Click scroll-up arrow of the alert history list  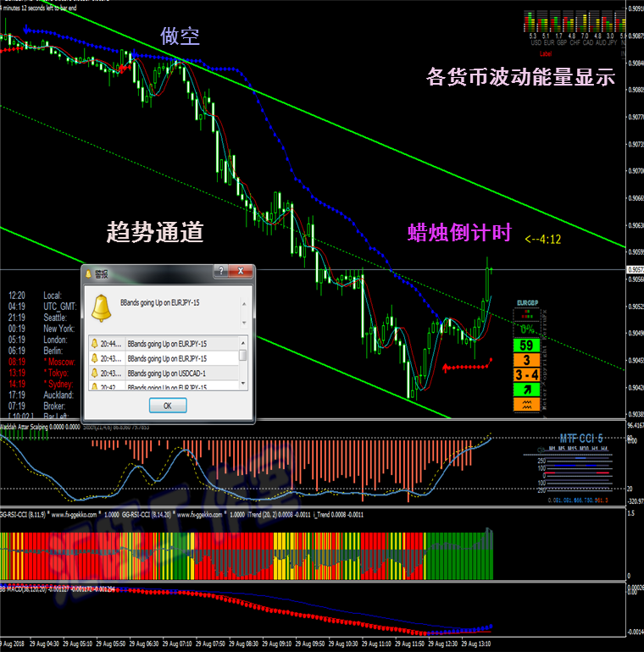pyautogui.click(x=243, y=343)
